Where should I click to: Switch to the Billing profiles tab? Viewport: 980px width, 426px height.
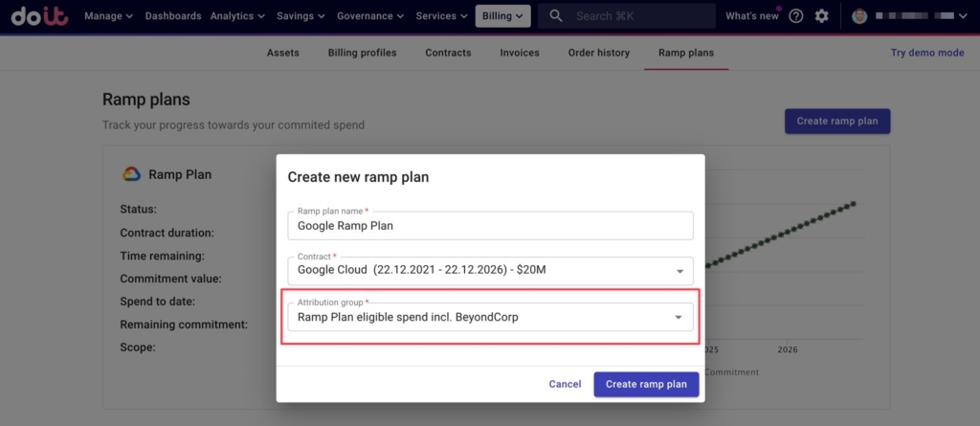point(362,53)
